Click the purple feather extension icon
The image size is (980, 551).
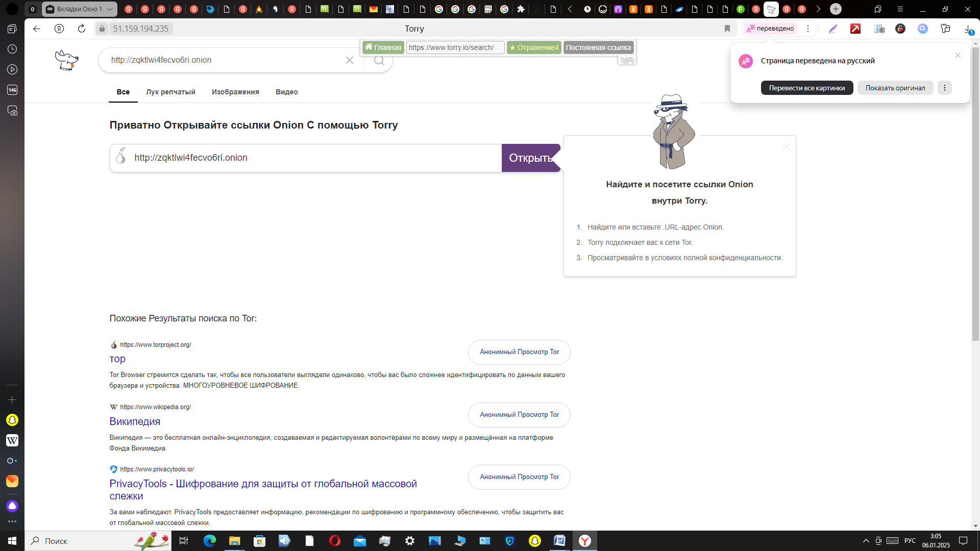pyautogui.click(x=833, y=29)
